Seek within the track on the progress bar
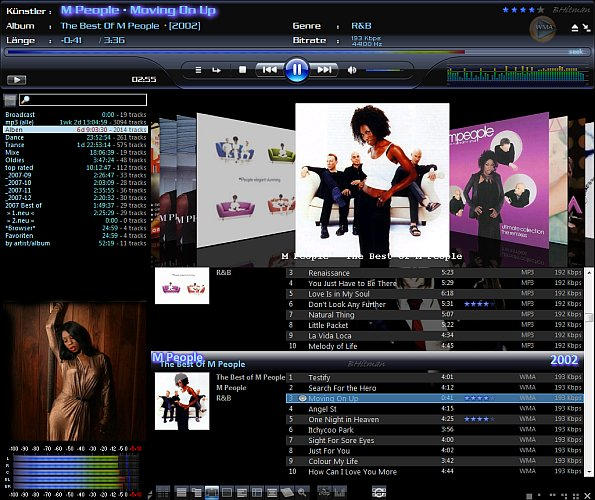 click(297, 52)
